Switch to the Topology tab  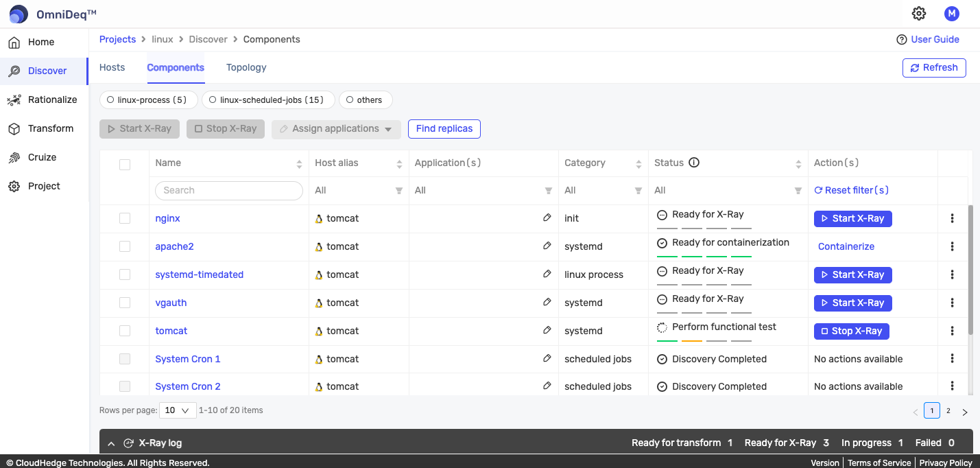click(246, 67)
